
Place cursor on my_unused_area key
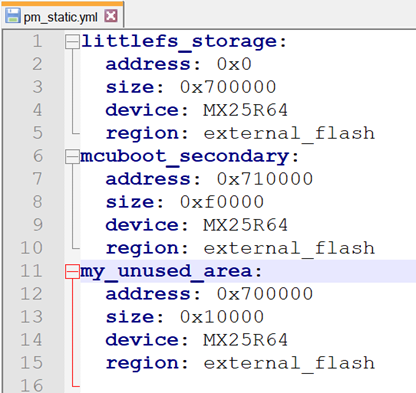(167, 272)
